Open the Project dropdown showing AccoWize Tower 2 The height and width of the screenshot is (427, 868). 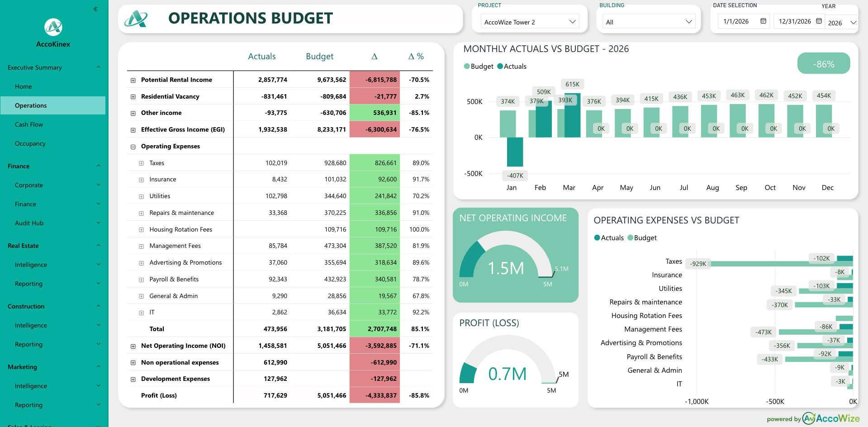pyautogui.click(x=529, y=22)
